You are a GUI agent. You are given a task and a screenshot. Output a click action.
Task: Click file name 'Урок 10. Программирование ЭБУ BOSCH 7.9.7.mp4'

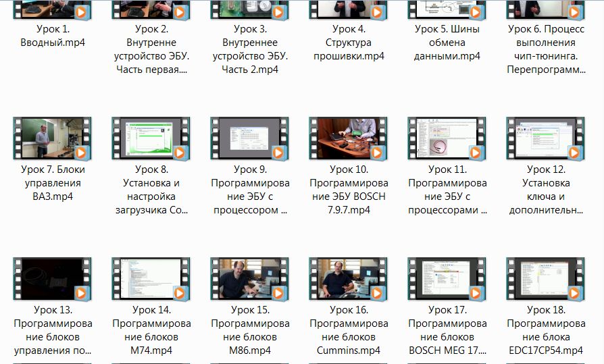349,190
